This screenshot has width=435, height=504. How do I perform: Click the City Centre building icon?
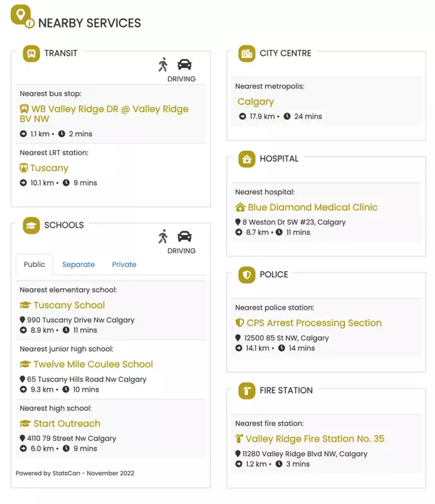tap(246, 54)
